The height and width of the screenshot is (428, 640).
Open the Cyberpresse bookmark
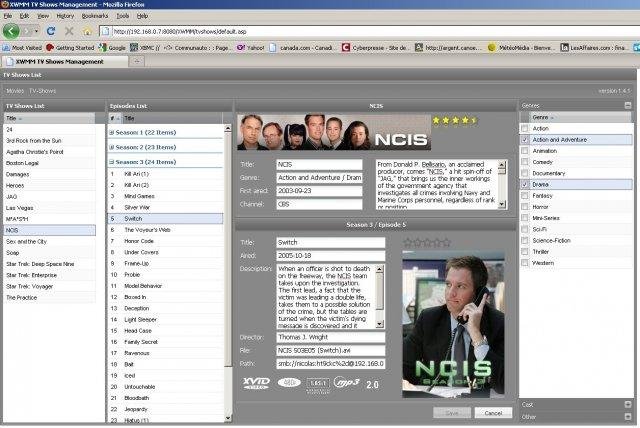(x=375, y=48)
